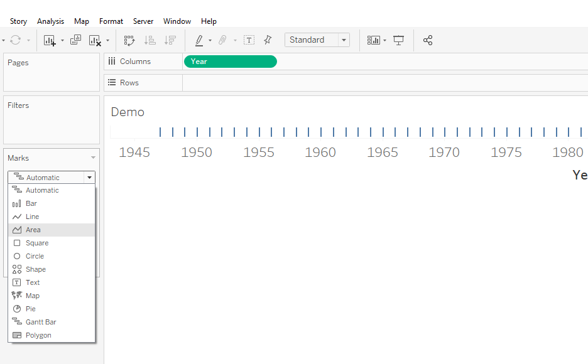Select Pie mark type
Viewport: 588px width, 364px height.
pos(52,309)
